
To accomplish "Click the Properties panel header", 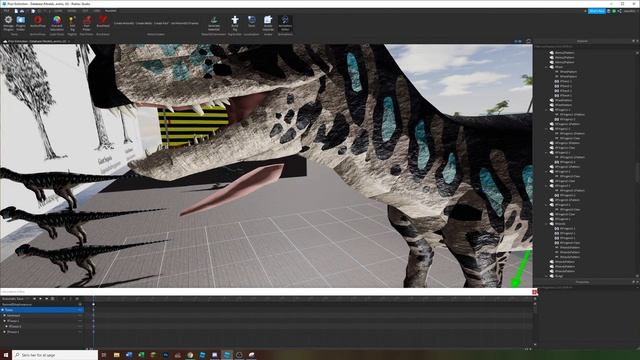I will pos(583,282).
